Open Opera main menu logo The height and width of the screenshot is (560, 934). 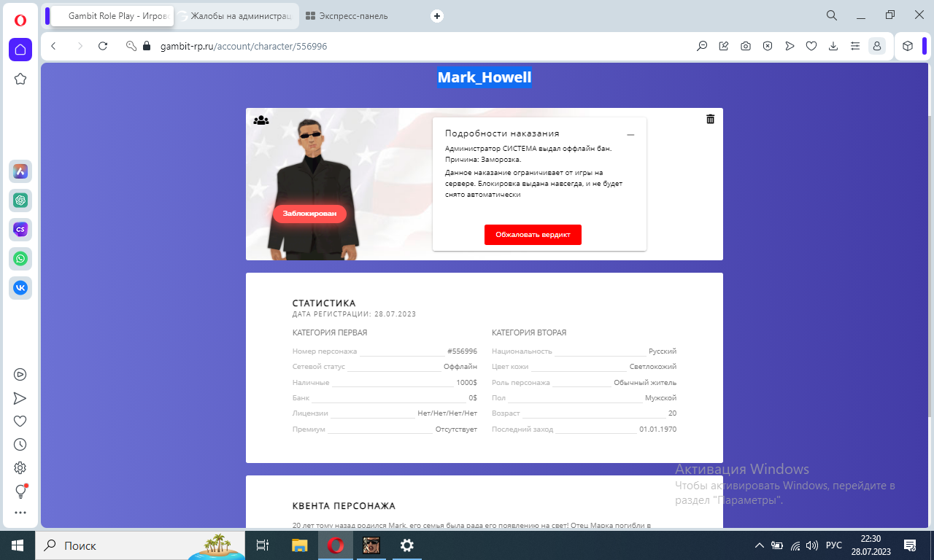(x=20, y=20)
